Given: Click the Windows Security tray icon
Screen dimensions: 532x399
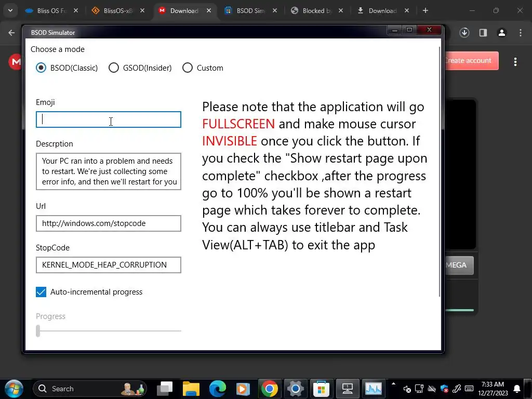Looking at the screenshot, I should point(444,389).
